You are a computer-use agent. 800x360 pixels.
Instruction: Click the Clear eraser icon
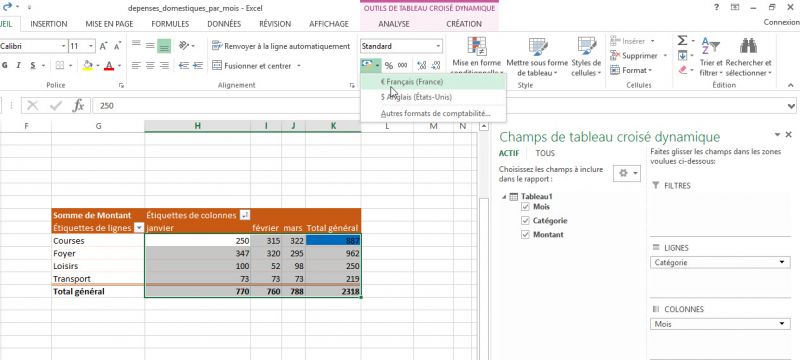tap(683, 70)
